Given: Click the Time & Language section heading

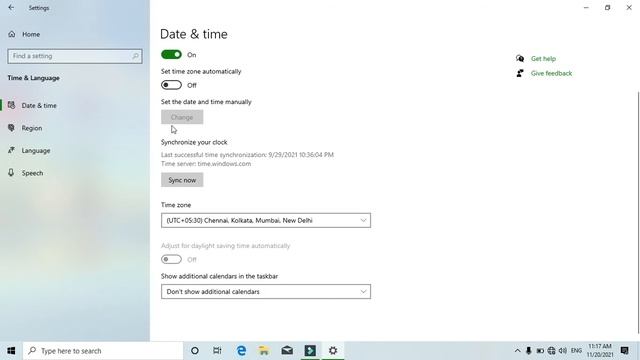Looking at the screenshot, I should (x=33, y=78).
